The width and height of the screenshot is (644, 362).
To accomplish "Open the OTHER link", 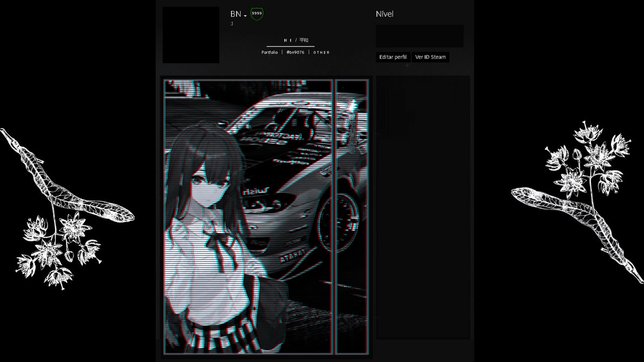I will click(321, 52).
